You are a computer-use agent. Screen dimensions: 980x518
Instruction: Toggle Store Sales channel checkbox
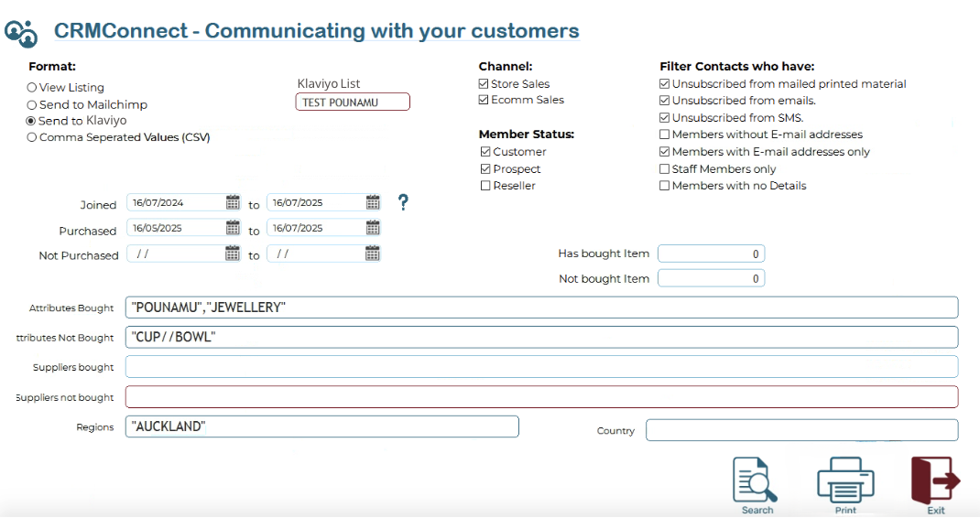(483, 83)
